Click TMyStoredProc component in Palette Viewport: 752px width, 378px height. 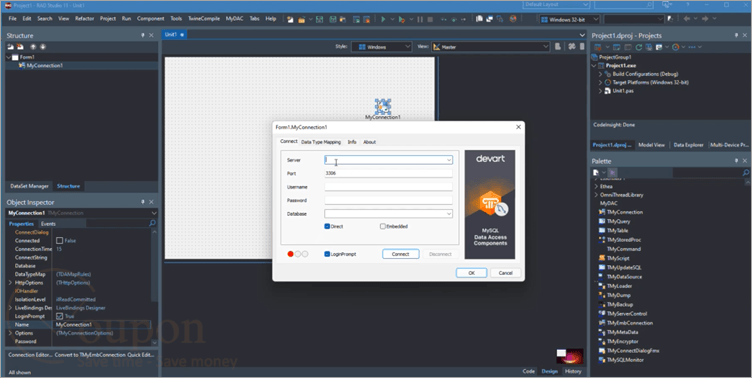tap(620, 240)
